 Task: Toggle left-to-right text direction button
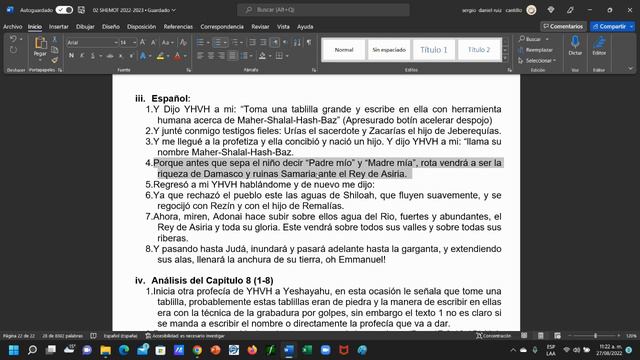click(274, 42)
